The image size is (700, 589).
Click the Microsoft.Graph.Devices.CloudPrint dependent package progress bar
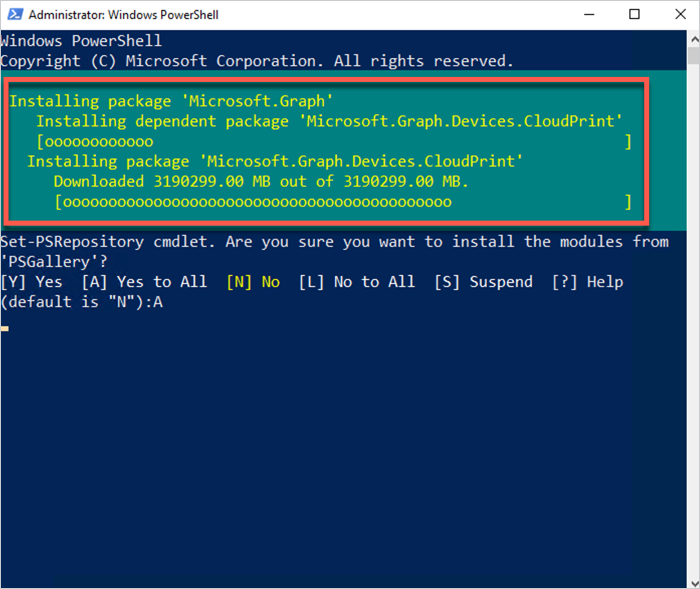click(333, 142)
